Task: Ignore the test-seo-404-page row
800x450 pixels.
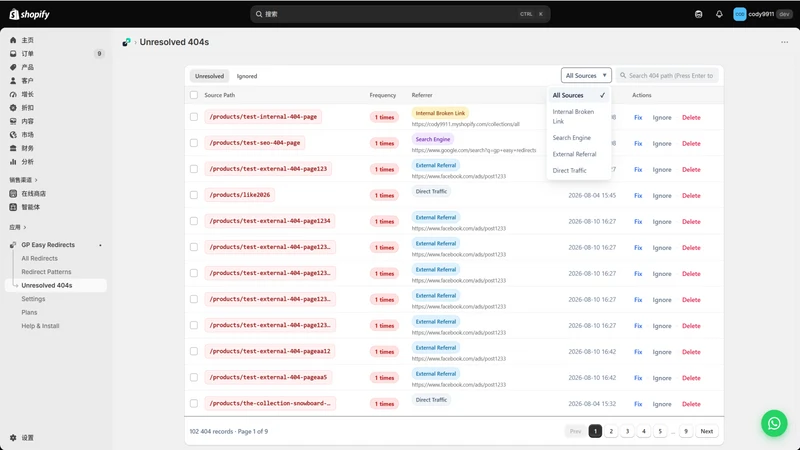Action: pyautogui.click(x=662, y=143)
